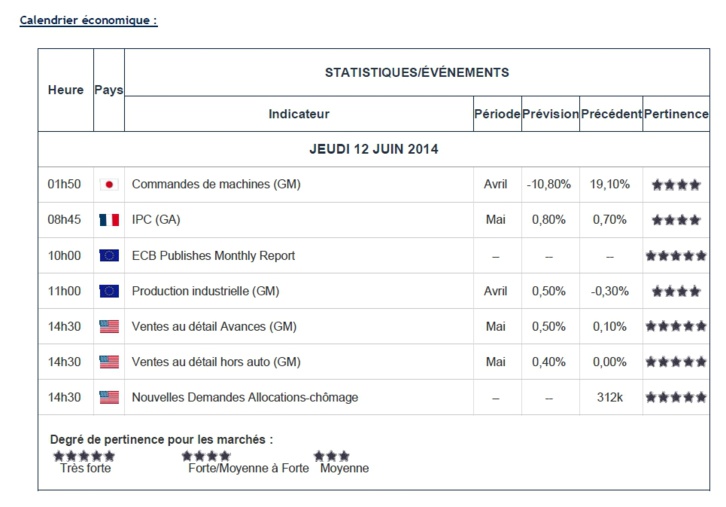Click the 'JEUDI 12 JUIN 2014' date row
This screenshot has width=726, height=507.
(x=374, y=150)
